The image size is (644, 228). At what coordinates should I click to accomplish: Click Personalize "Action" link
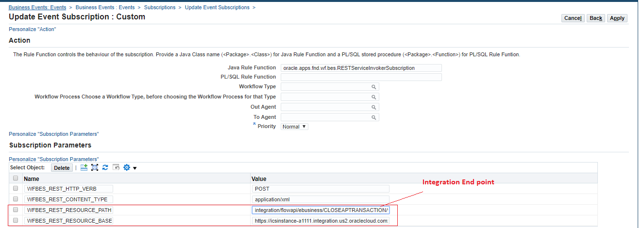pyautogui.click(x=33, y=29)
